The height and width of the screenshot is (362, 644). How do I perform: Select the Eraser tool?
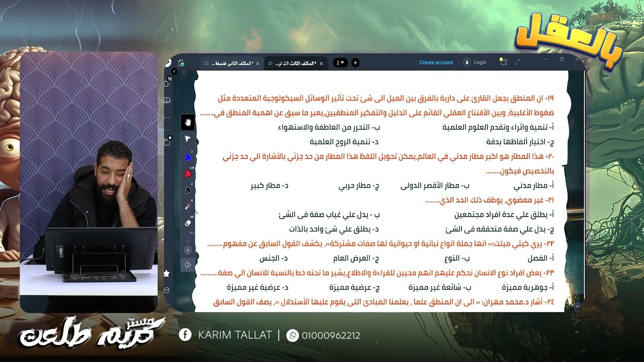(188, 223)
